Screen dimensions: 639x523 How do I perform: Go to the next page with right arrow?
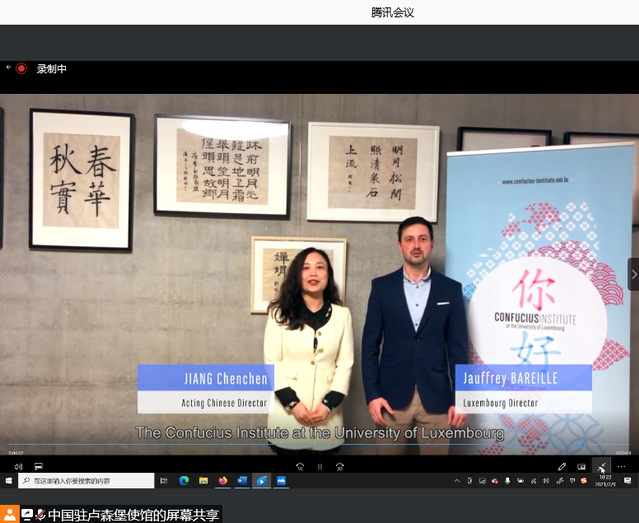634,274
